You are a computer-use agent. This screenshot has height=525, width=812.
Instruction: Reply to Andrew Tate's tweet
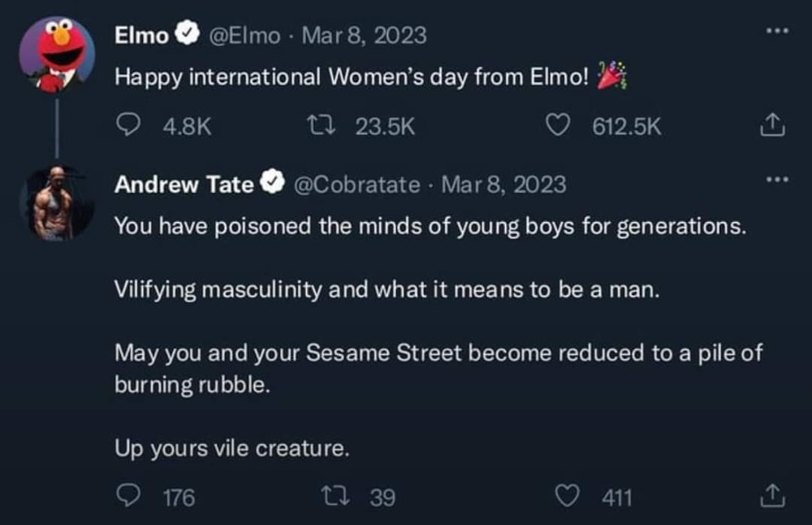[127, 496]
